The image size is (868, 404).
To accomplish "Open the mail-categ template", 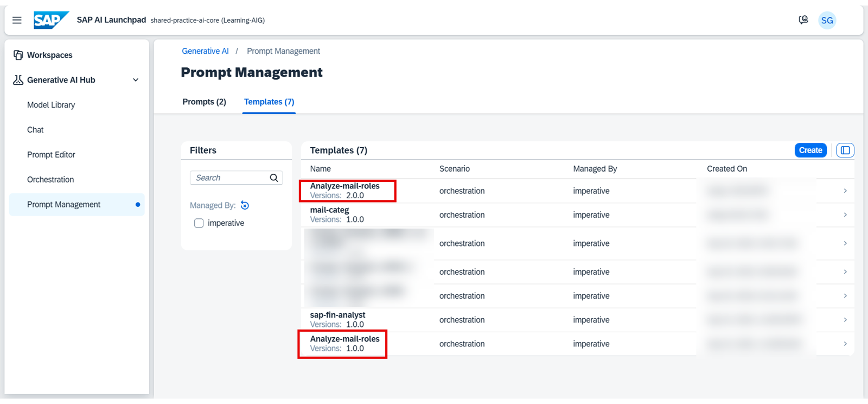I will 329,210.
